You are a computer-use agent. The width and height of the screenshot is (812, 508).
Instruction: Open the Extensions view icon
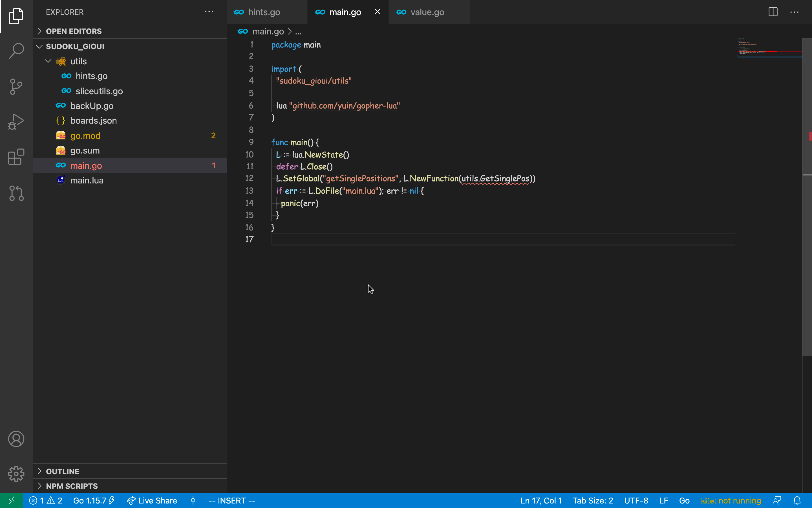[x=16, y=157]
